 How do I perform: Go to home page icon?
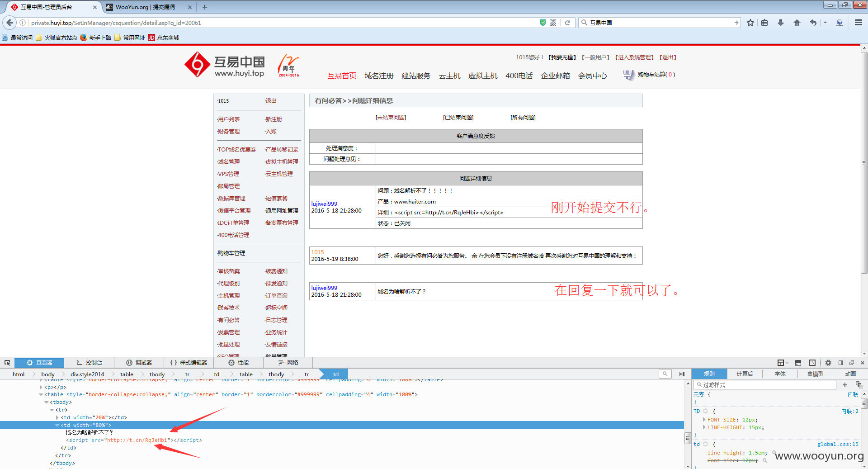click(797, 23)
